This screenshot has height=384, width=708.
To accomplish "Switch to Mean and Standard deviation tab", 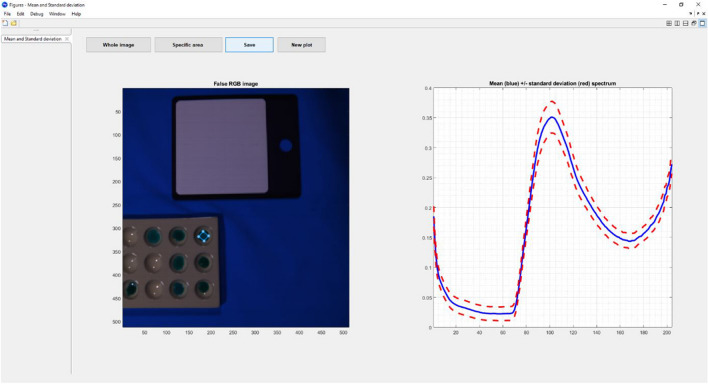I will (x=33, y=39).
